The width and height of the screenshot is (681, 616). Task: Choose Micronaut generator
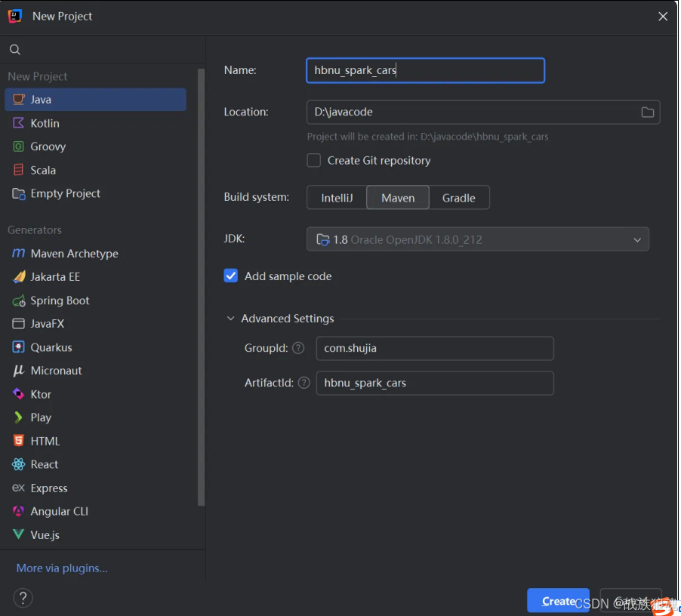[x=96, y=371]
